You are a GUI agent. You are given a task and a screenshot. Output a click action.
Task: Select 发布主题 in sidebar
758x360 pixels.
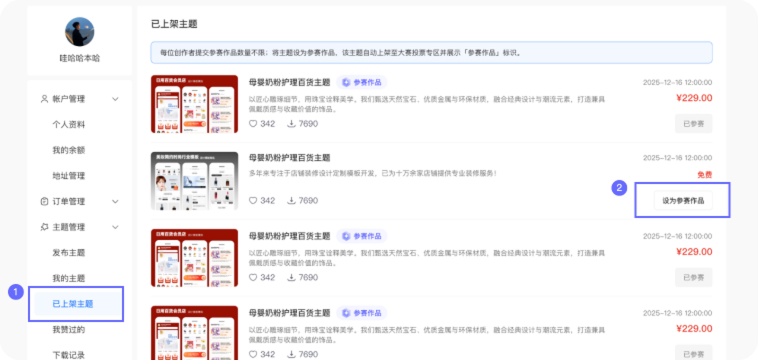[69, 253]
